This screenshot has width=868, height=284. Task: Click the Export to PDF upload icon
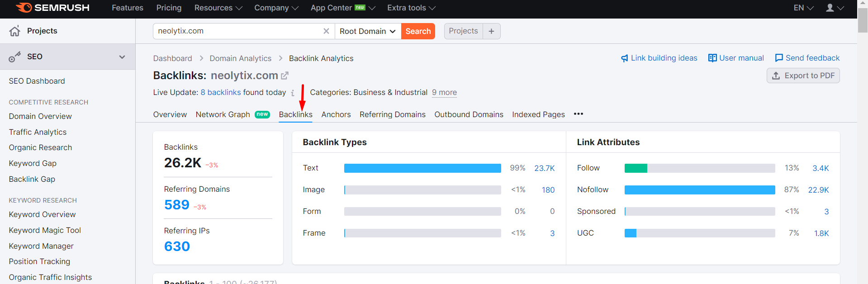776,76
